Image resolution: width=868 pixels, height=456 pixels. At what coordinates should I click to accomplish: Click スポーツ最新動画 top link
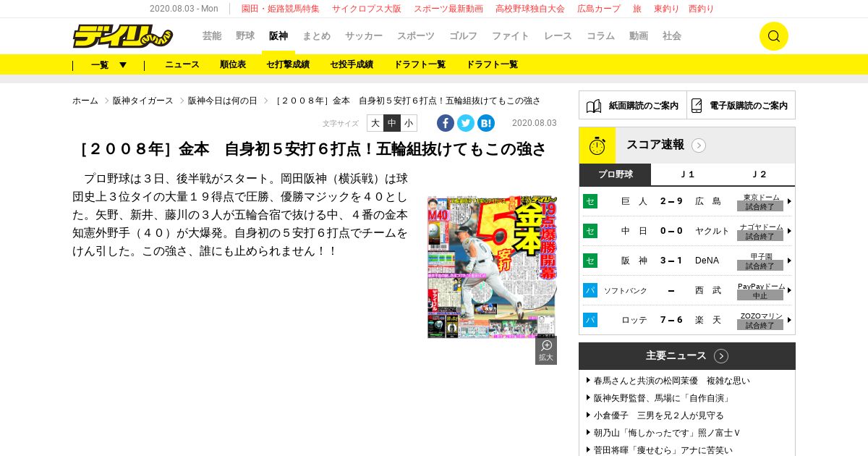[448, 9]
